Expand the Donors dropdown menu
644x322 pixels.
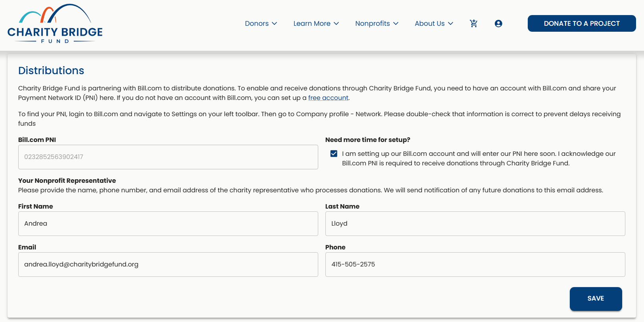[261, 23]
